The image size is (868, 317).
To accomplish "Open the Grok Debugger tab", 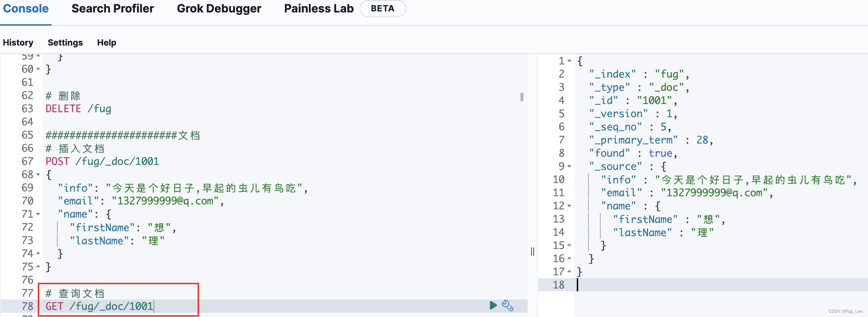I will pyautogui.click(x=219, y=9).
